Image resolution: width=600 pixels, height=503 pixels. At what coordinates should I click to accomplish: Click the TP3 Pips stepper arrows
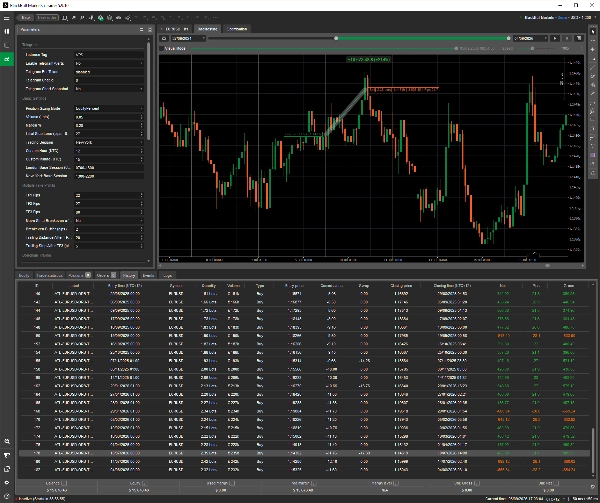pyautogui.click(x=142, y=212)
